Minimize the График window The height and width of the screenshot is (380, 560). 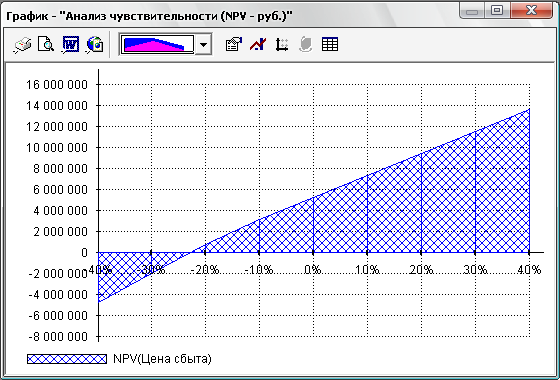pyautogui.click(x=472, y=11)
